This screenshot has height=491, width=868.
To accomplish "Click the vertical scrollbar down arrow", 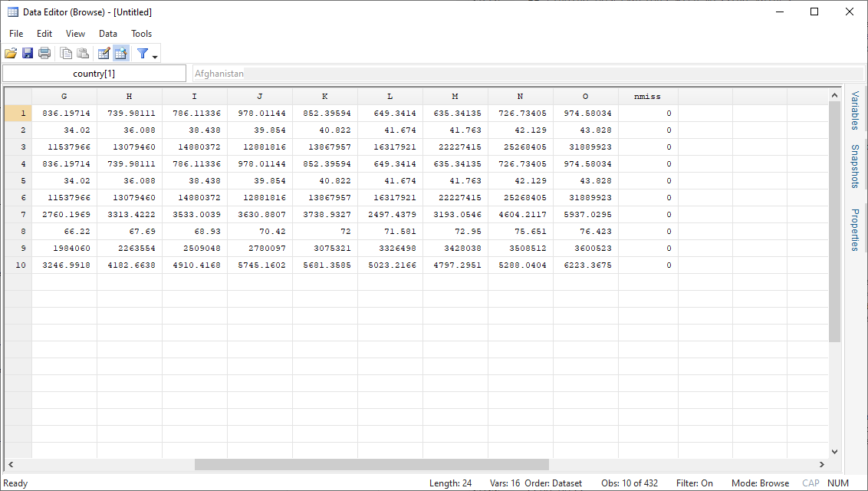I will click(x=834, y=452).
